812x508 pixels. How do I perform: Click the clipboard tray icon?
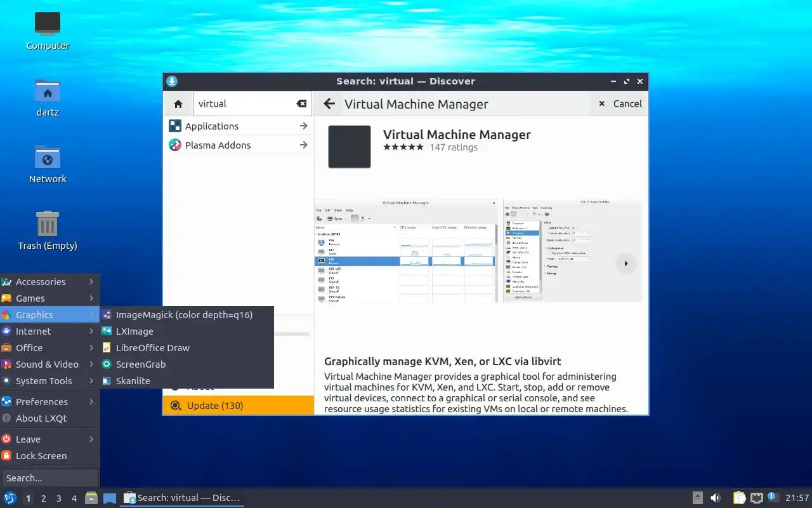(739, 498)
